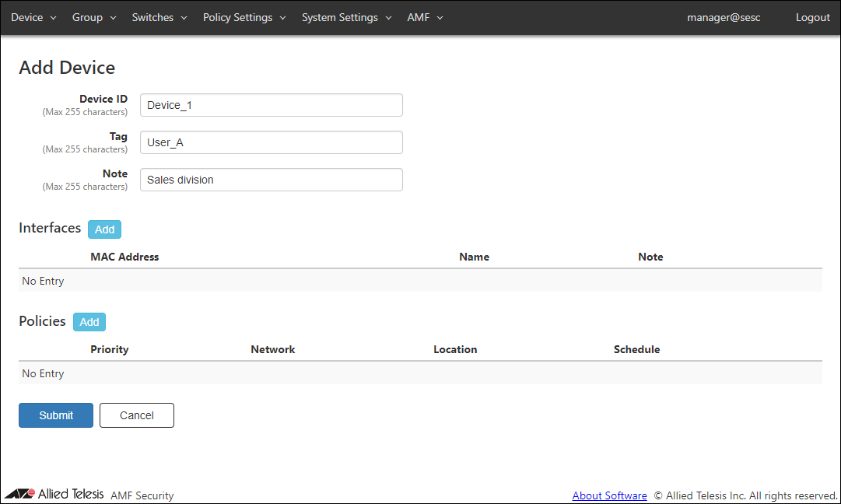This screenshot has width=841, height=504.
Task: Open the Device dropdown menu
Action: 33,17
